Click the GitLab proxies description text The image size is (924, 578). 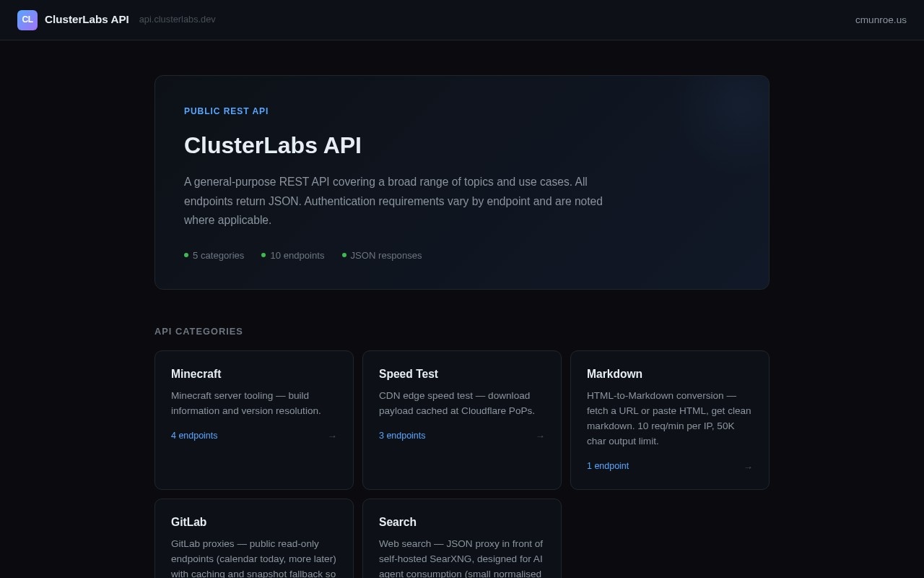tap(254, 558)
